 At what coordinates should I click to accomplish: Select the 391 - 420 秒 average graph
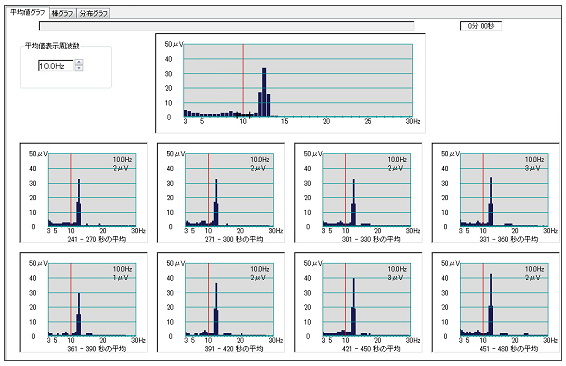221,302
